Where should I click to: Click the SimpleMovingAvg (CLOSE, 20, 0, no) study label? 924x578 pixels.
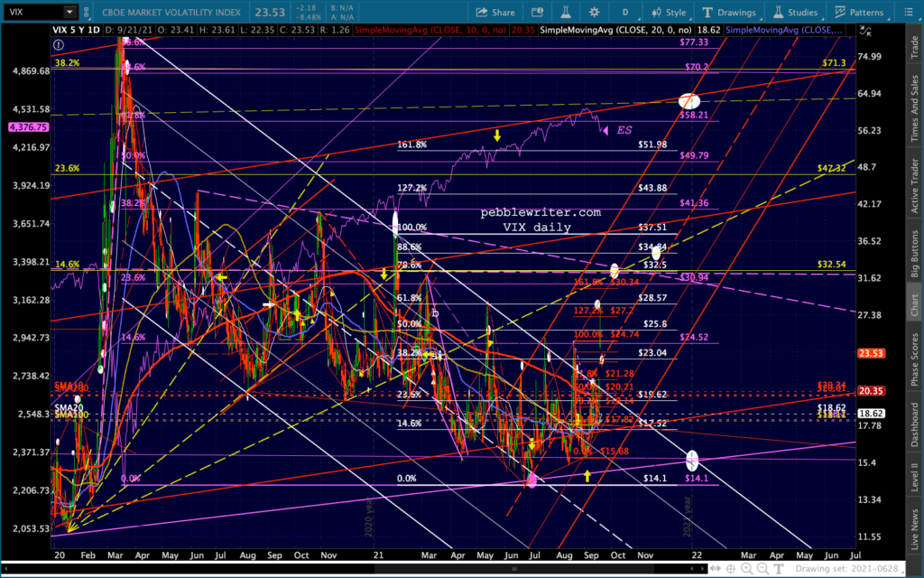coord(615,30)
